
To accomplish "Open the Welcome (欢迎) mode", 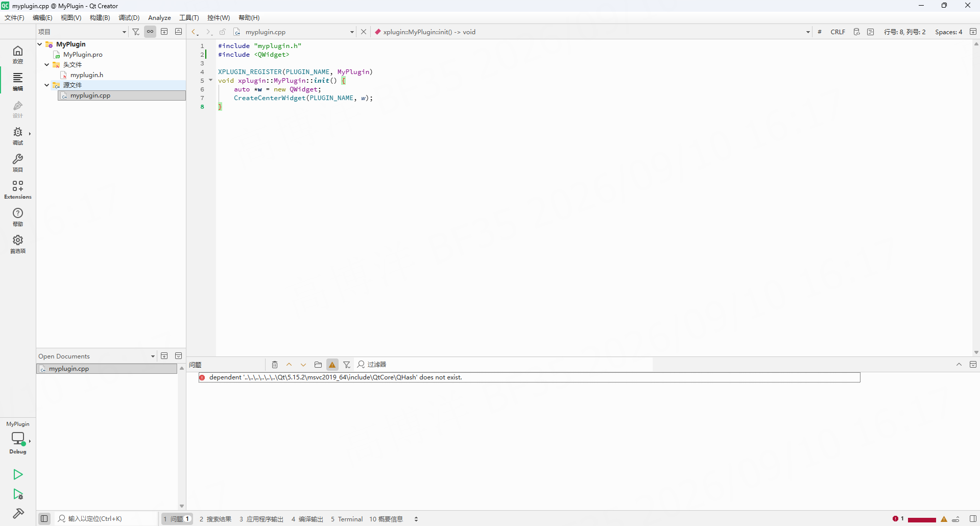I will point(18,54).
